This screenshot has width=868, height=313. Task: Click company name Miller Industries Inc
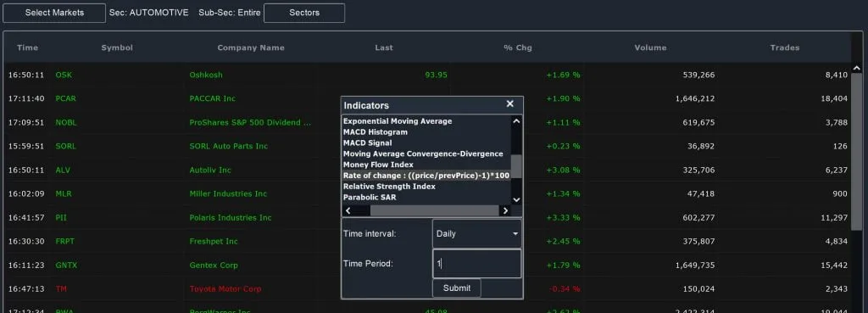228,194
